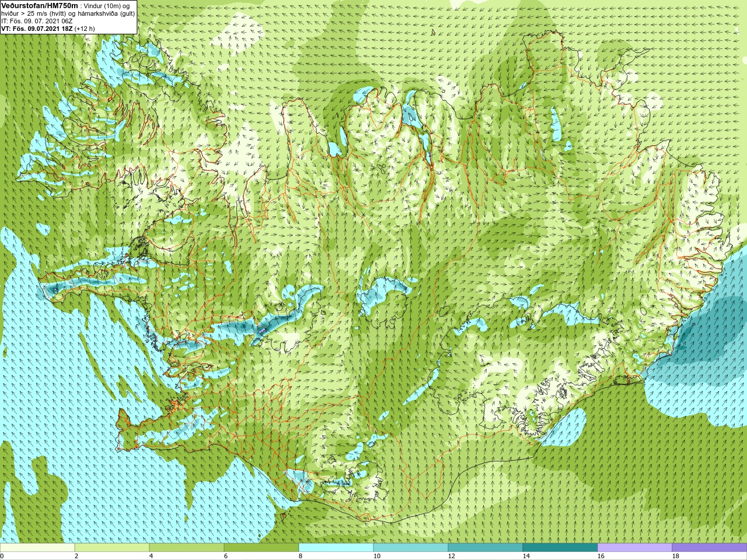Click the dark teal 14–16 legend swatch
Viewport: 747px width, 560px height.
click(x=560, y=548)
